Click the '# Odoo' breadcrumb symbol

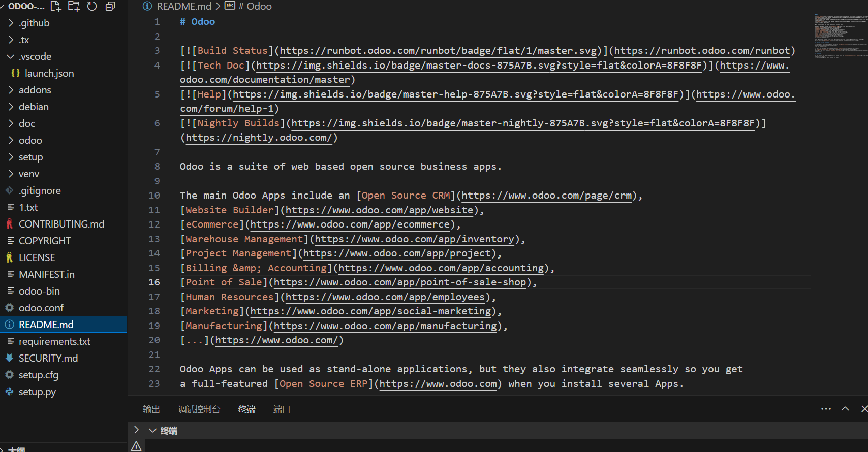coord(255,6)
